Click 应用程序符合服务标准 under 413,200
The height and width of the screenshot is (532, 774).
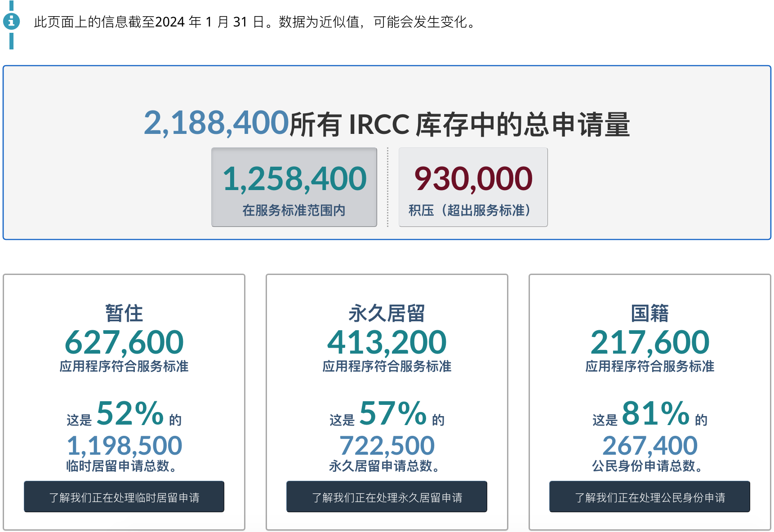click(x=387, y=366)
